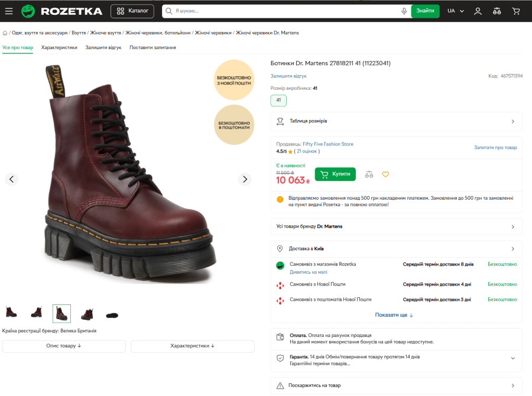
Task: Open the comparison scales icon in the header
Action: [497, 11]
